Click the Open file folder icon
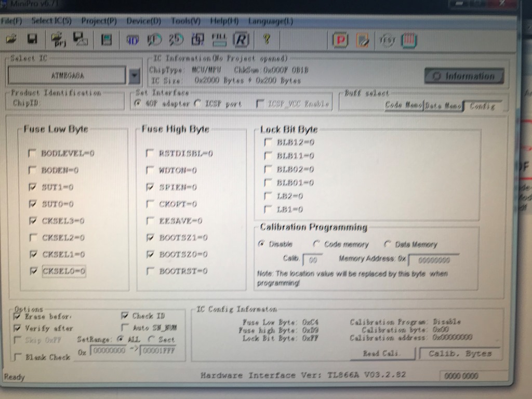532x399 pixels. pyautogui.click(x=11, y=39)
